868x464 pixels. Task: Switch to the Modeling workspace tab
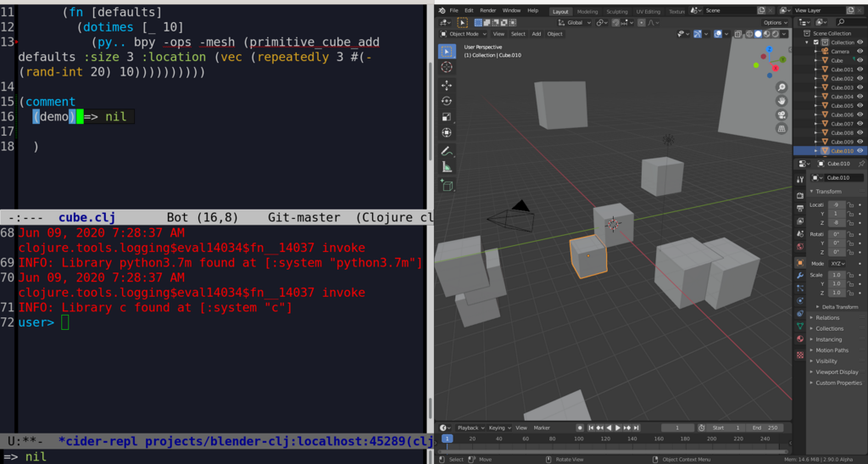coord(587,12)
